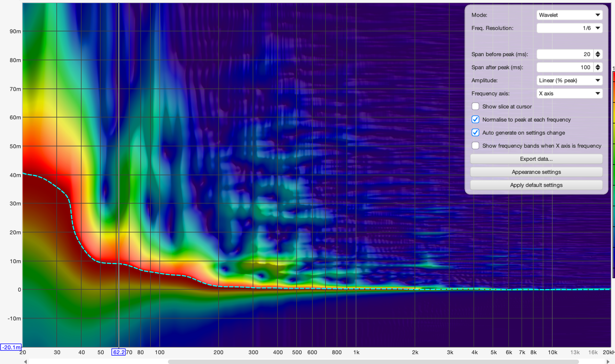Click the 2k frequency axis label
The width and height of the screenshot is (615, 364).
415,352
